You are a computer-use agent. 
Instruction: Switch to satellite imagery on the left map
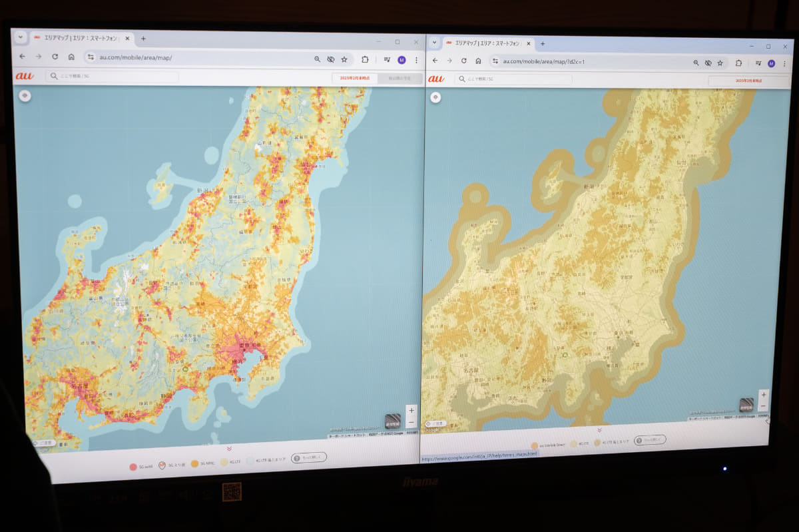click(x=393, y=421)
